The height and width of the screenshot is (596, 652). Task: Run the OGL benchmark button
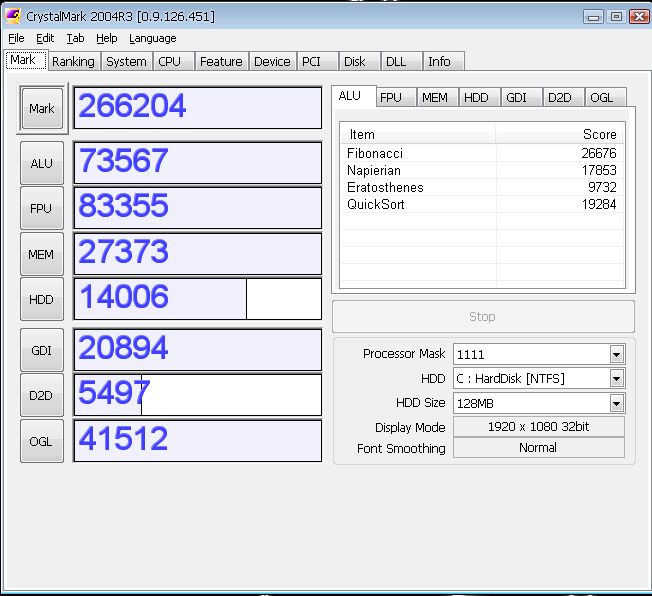42,441
